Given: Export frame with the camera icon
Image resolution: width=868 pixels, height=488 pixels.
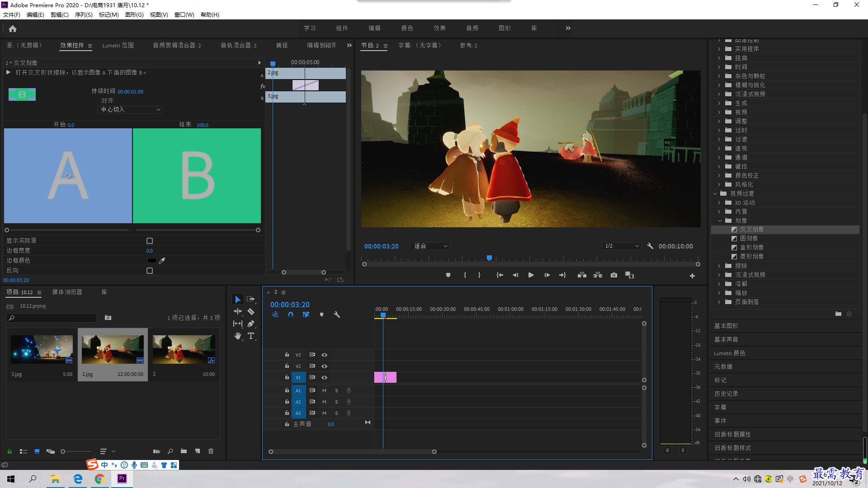Looking at the screenshot, I should (x=614, y=275).
